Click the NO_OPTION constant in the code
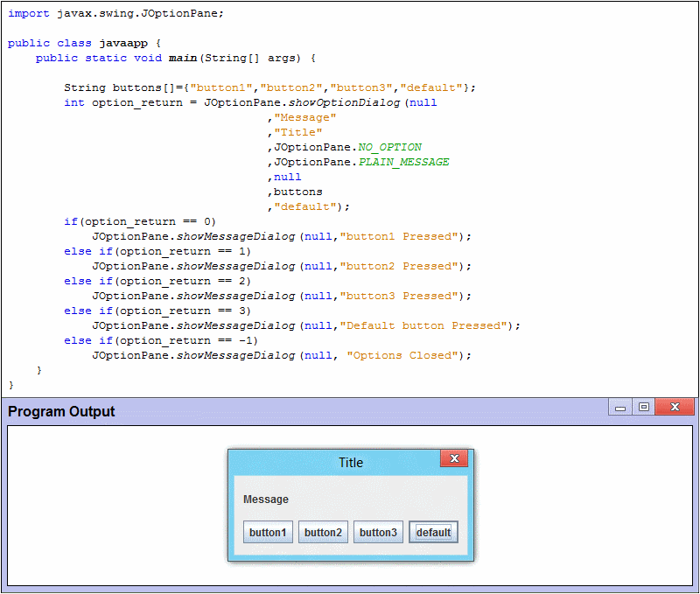This screenshot has width=700, height=594. [x=389, y=147]
